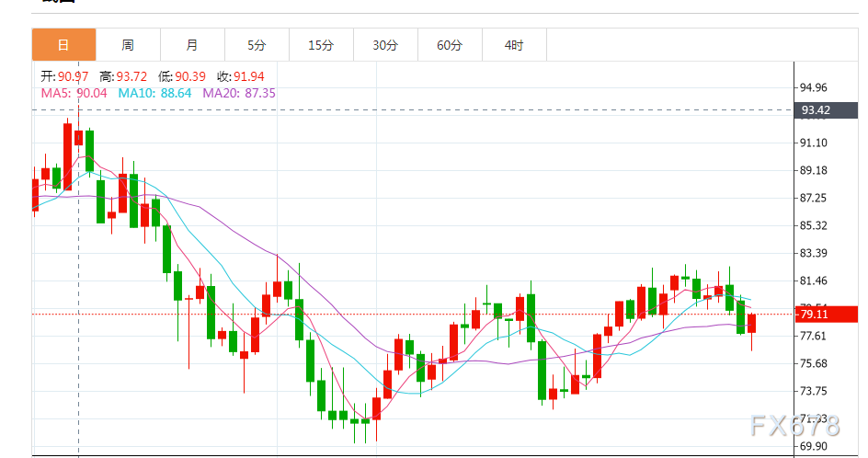Click the FX678 watermark logo
Image resolution: width=868 pixels, height=458 pixels.
794,426
